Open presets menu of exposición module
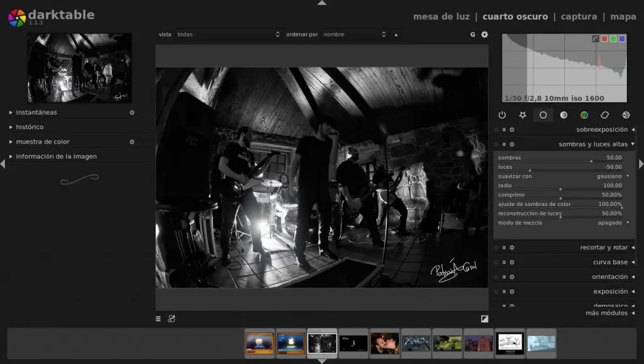 coord(504,292)
